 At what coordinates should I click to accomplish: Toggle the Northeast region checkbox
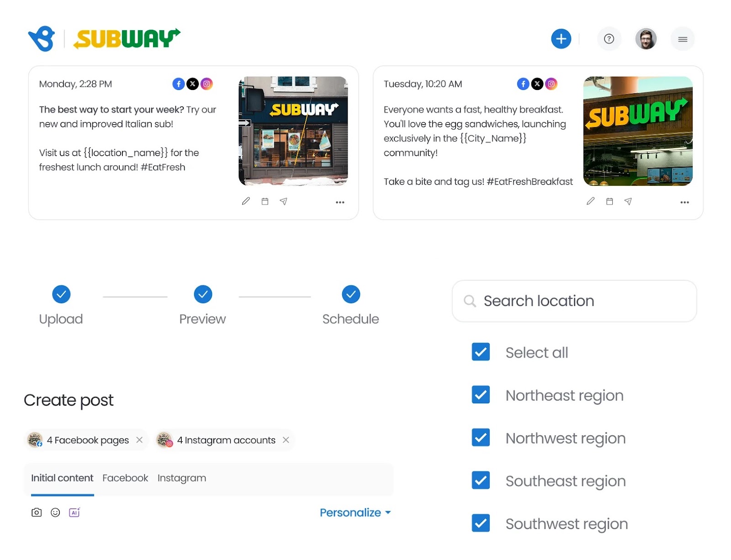pos(481,395)
